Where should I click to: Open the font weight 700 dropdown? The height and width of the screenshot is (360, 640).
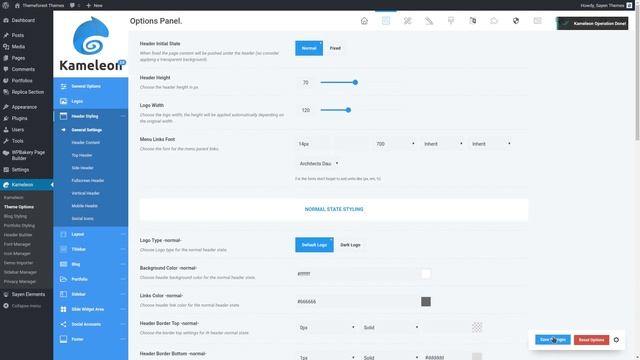click(395, 144)
